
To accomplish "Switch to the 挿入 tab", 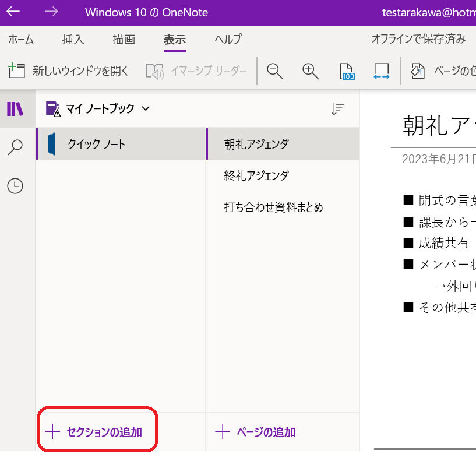I will (73, 40).
